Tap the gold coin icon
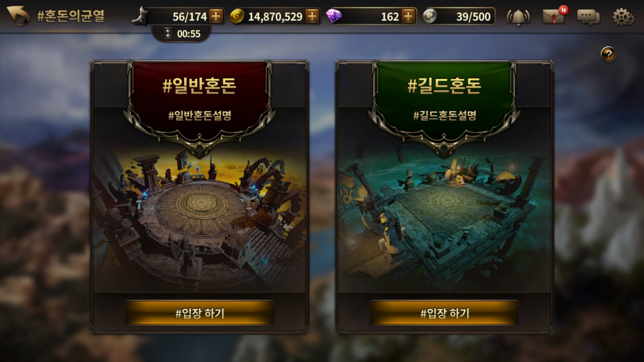 (x=237, y=16)
